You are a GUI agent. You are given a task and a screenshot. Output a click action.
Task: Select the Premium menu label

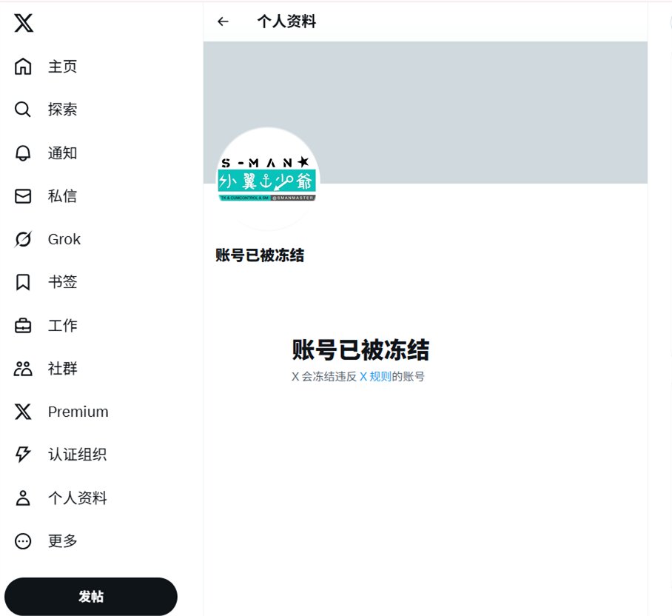78,412
